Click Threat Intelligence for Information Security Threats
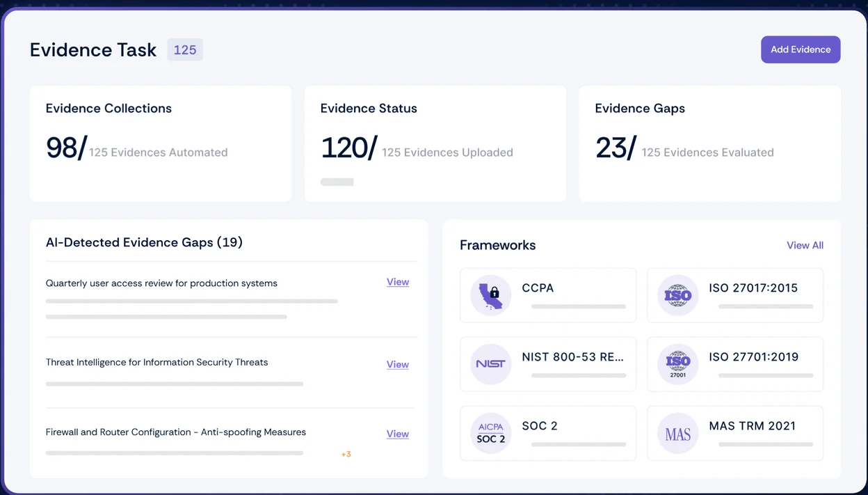 156,362
